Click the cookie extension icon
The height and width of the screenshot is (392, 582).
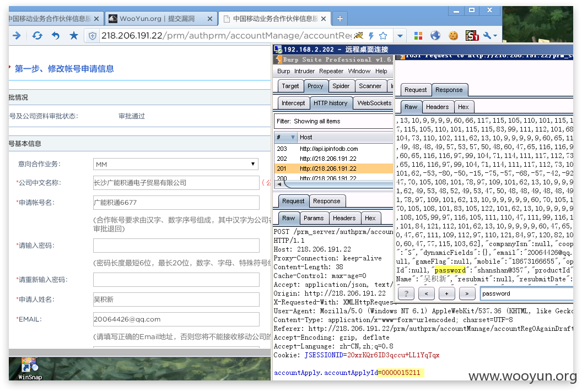(x=453, y=36)
